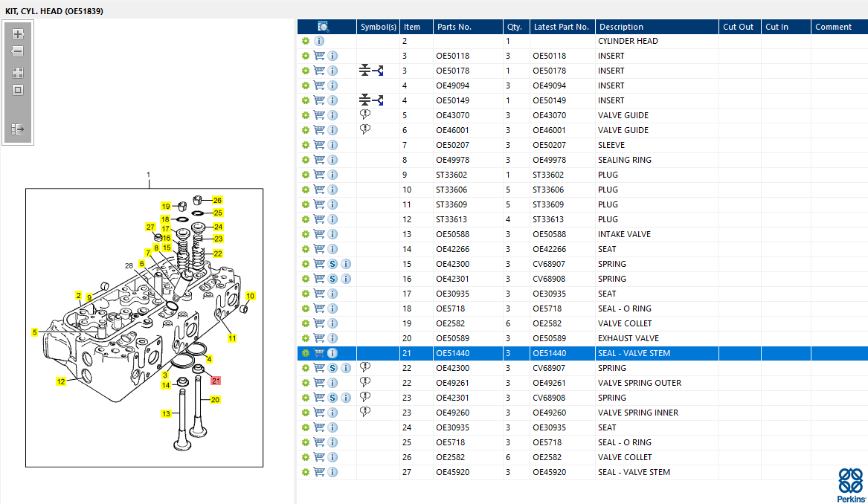Screen dimensions: 868x504
Task: Click the single-square fit view icon
Action: tap(18, 90)
